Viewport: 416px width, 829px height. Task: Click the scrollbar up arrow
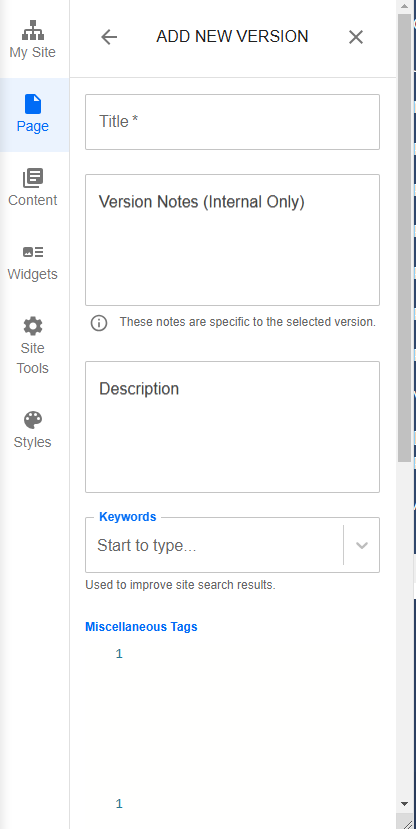click(x=404, y=6)
